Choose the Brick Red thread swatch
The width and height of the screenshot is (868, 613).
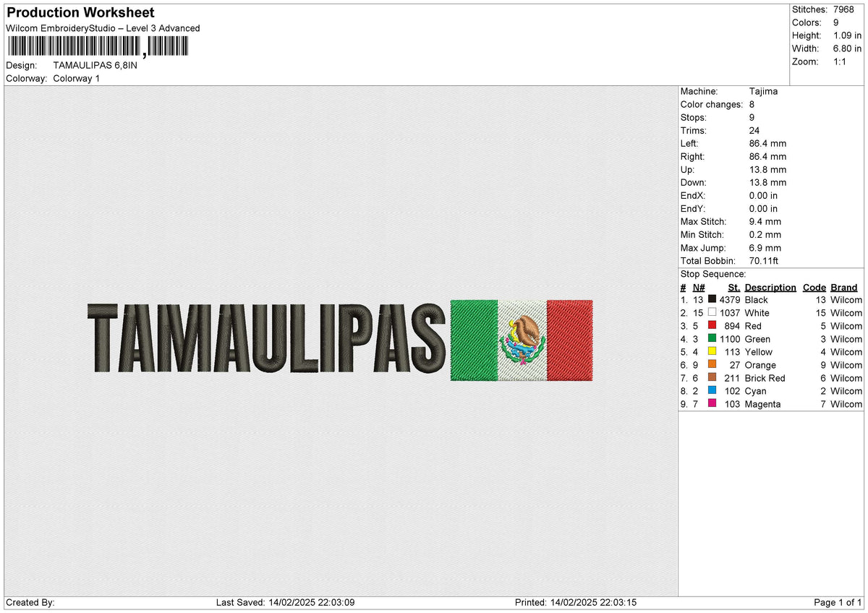tap(712, 378)
